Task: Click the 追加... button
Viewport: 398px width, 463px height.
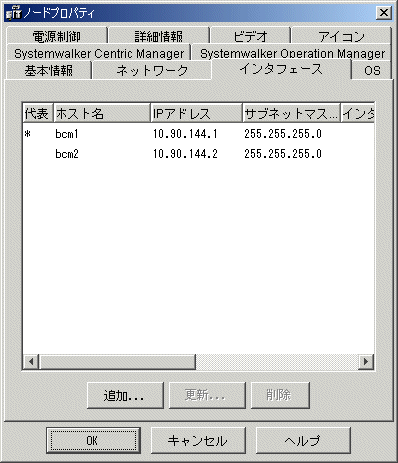Action: tap(125, 395)
